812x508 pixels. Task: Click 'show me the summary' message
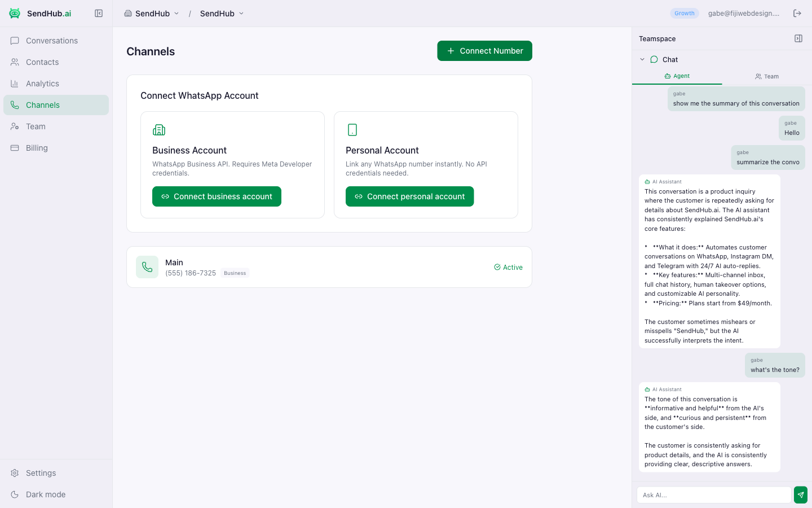pyautogui.click(x=736, y=99)
